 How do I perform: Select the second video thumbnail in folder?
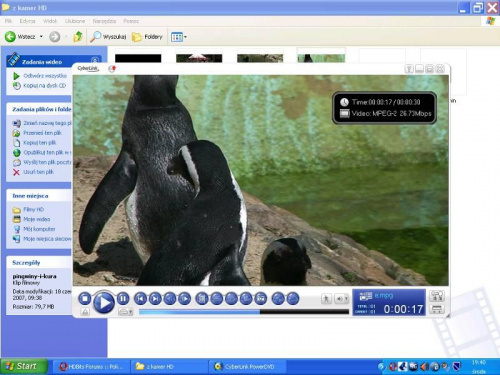tap(199, 58)
